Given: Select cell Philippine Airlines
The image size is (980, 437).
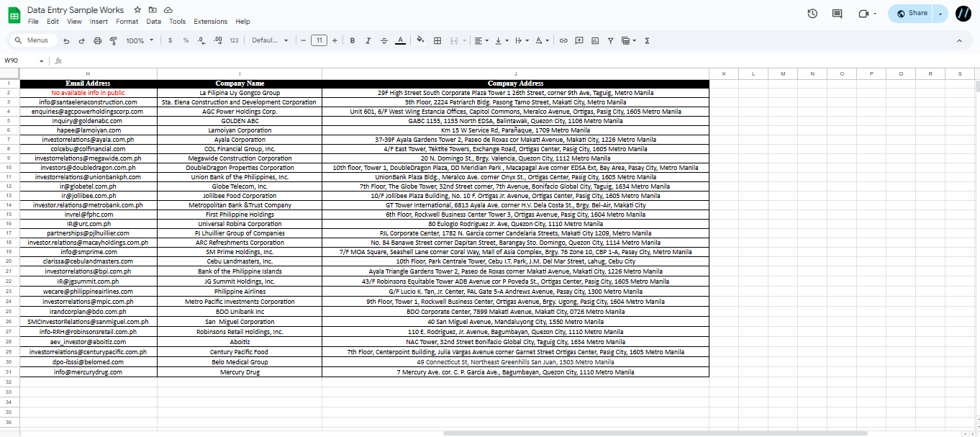Looking at the screenshot, I should (240, 292).
